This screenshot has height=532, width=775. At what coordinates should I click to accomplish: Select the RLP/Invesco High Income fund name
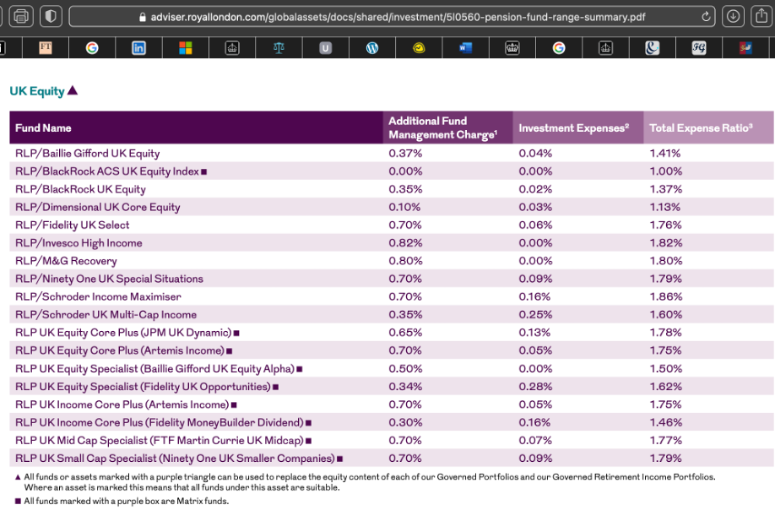[79, 242]
